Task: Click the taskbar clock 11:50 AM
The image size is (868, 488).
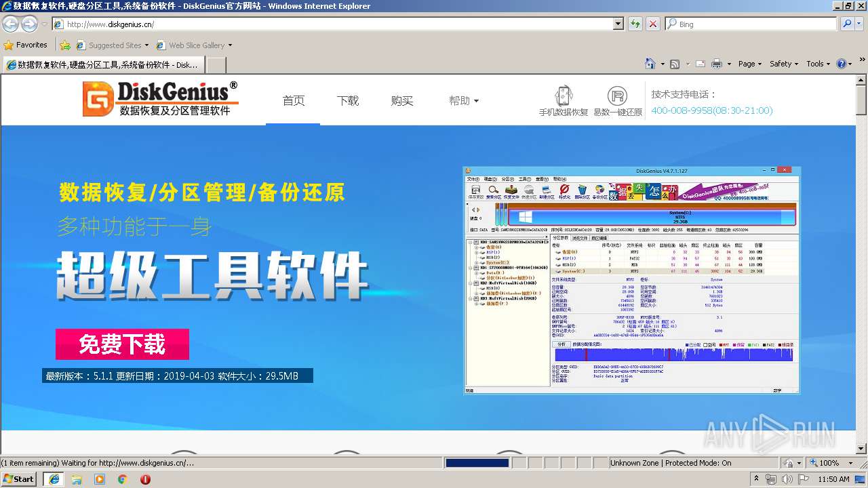Action: pyautogui.click(x=833, y=479)
